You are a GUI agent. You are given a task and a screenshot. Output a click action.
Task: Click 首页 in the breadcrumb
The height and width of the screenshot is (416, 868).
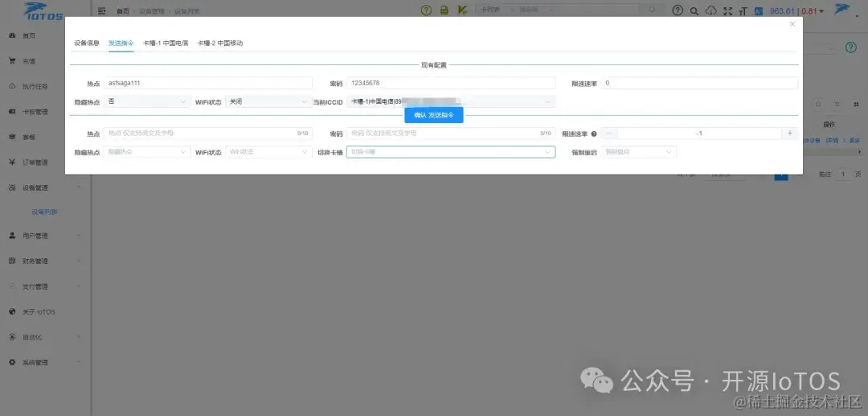(123, 11)
